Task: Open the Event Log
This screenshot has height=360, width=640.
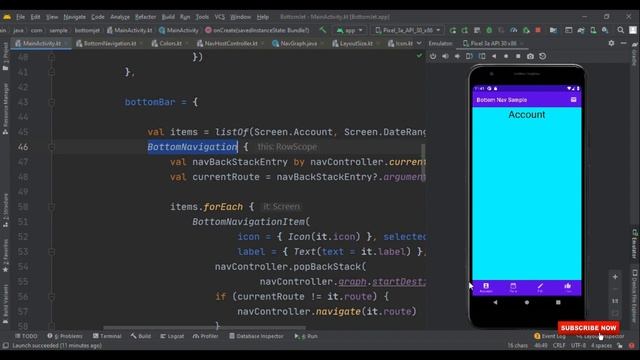Action: coord(549,336)
